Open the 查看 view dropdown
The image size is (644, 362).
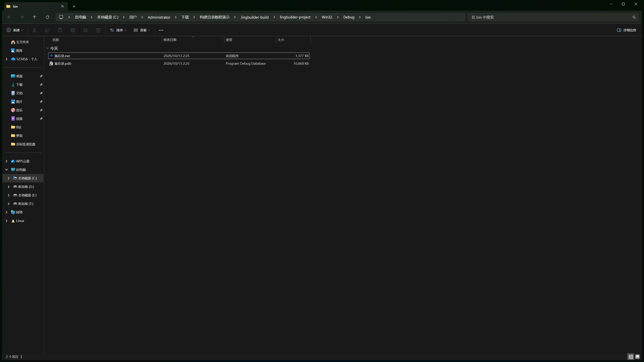coord(142,30)
